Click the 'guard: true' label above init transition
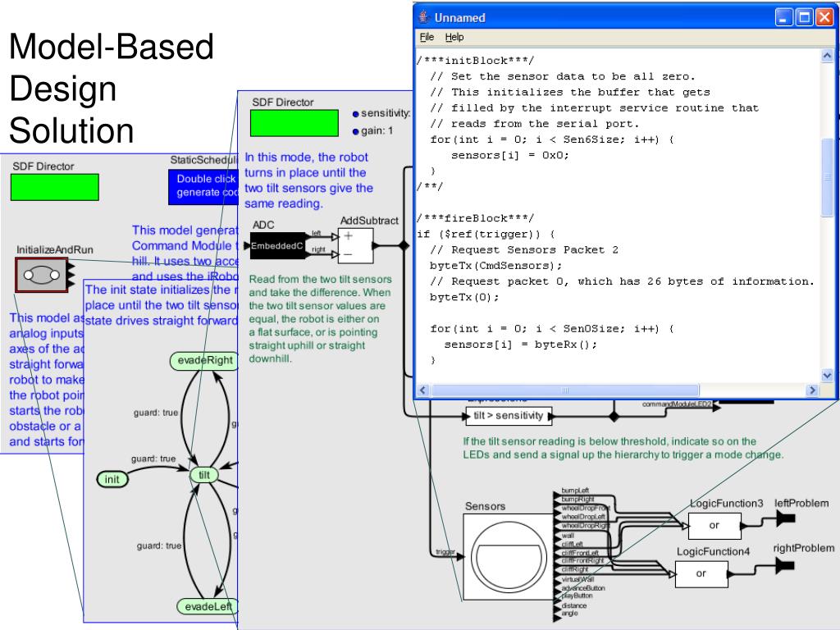The image size is (840, 630). (153, 459)
